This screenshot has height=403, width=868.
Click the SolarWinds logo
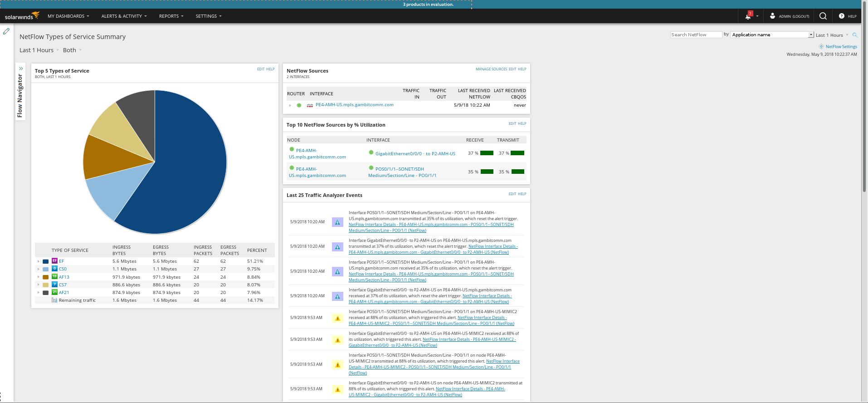point(22,16)
